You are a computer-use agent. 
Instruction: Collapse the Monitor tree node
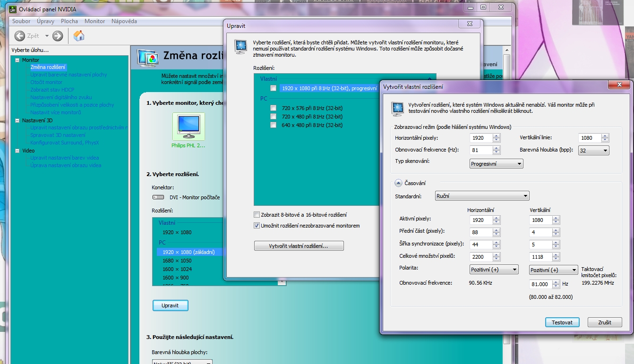(17, 60)
